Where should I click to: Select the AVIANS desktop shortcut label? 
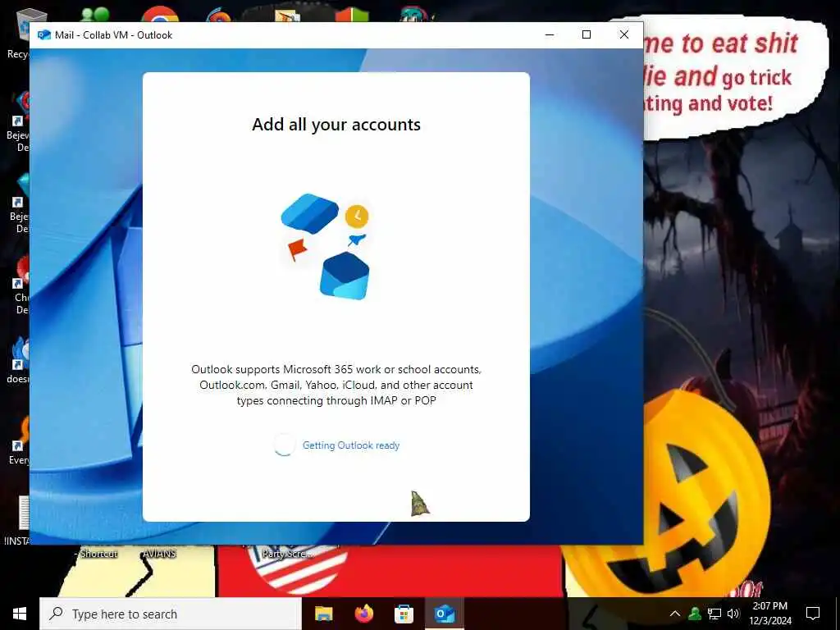[x=159, y=554]
